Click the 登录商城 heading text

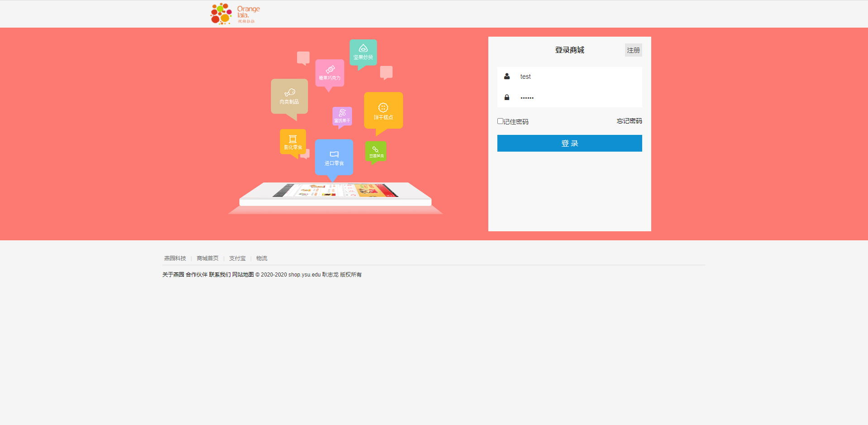coord(569,50)
